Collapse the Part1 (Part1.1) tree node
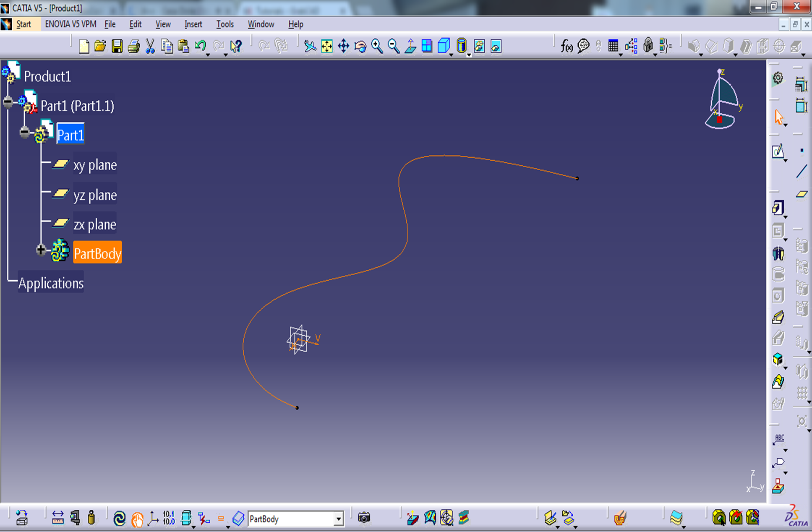This screenshot has height=532, width=812. point(8,102)
